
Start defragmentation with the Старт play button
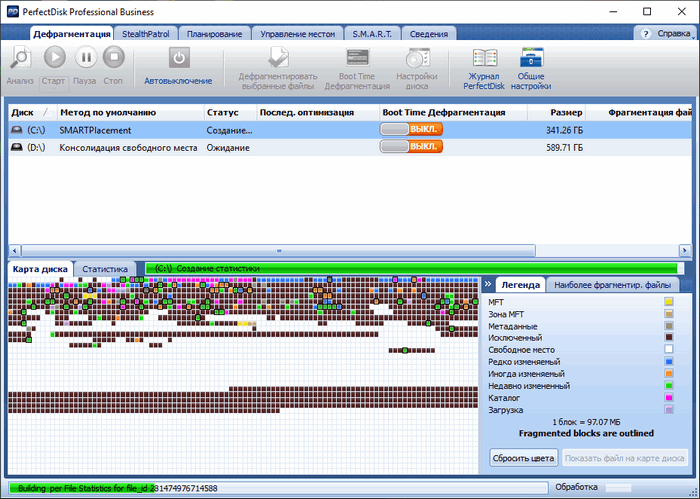pos(54,57)
